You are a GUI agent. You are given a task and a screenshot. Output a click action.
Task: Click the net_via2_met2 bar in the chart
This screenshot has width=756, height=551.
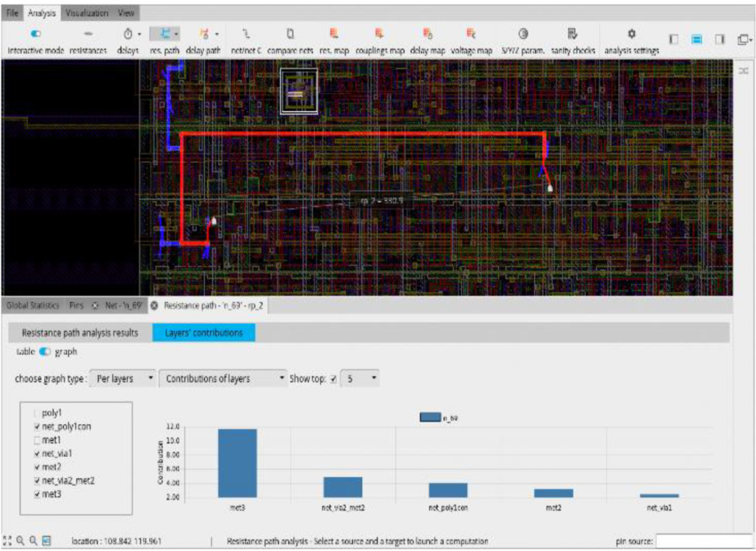point(343,487)
